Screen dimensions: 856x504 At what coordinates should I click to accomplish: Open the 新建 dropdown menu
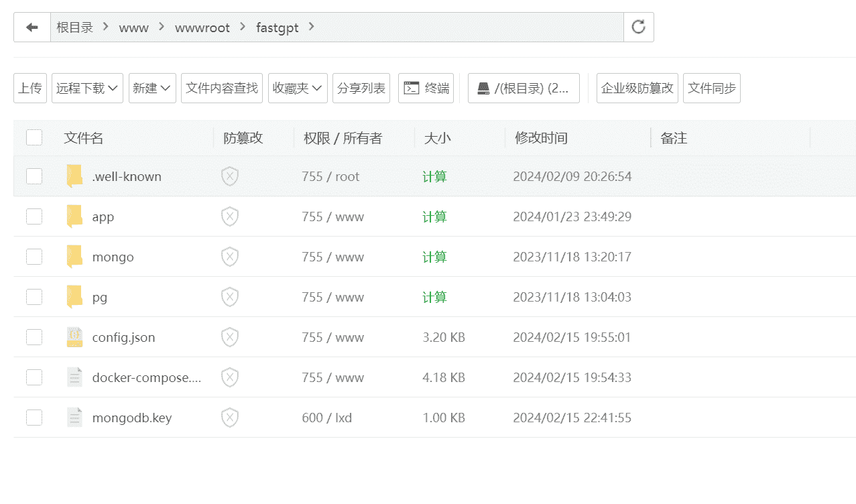coord(152,88)
